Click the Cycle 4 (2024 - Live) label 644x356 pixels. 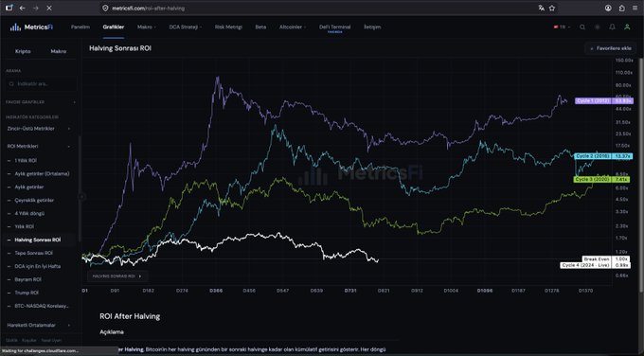(586, 265)
